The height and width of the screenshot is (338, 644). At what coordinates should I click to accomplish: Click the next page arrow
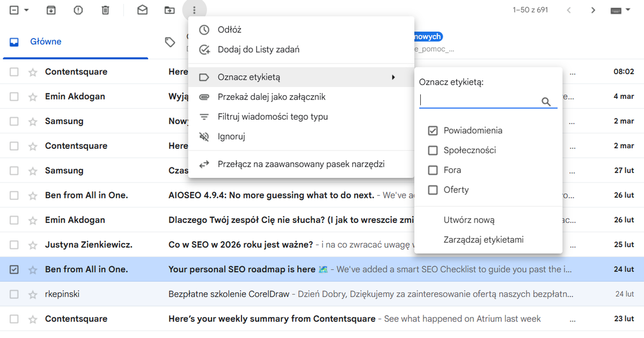click(593, 10)
